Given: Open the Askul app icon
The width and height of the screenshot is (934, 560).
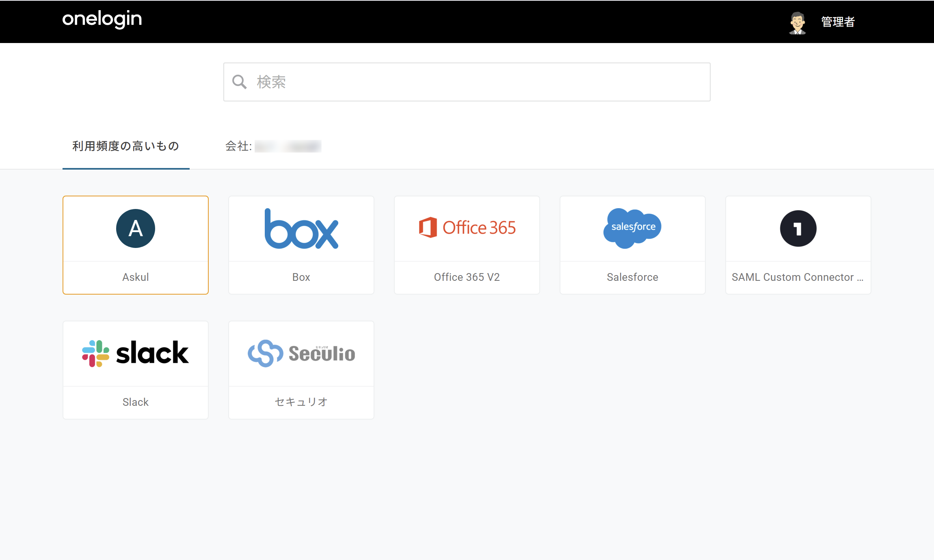Looking at the screenshot, I should click(136, 228).
